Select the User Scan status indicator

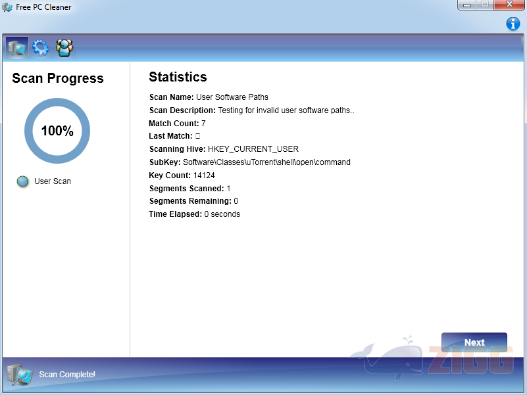pos(23,181)
